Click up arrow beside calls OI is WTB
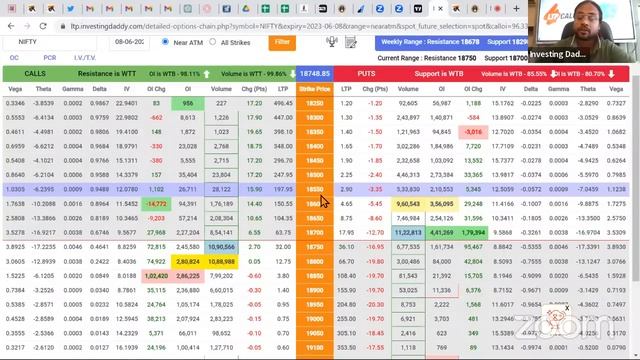The height and width of the screenshot is (360, 640). pyautogui.click(x=207, y=74)
